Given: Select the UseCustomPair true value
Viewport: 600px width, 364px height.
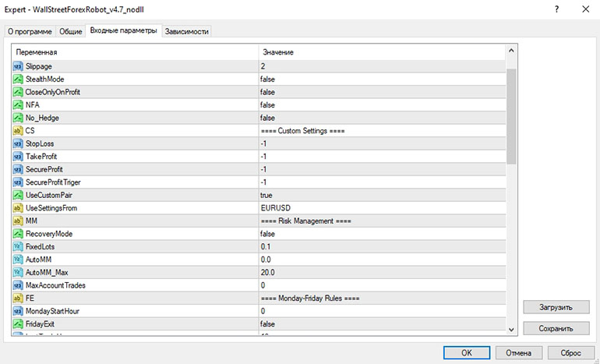Looking at the screenshot, I should (x=266, y=195).
